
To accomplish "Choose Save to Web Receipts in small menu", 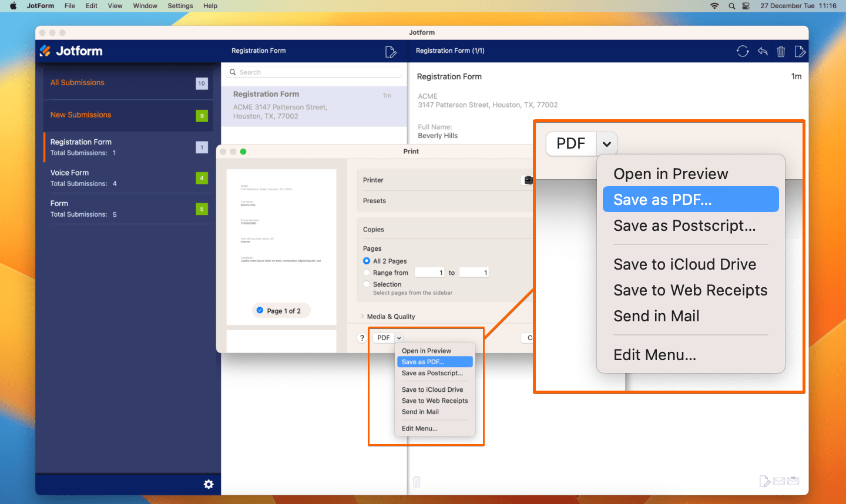I will 435,401.
